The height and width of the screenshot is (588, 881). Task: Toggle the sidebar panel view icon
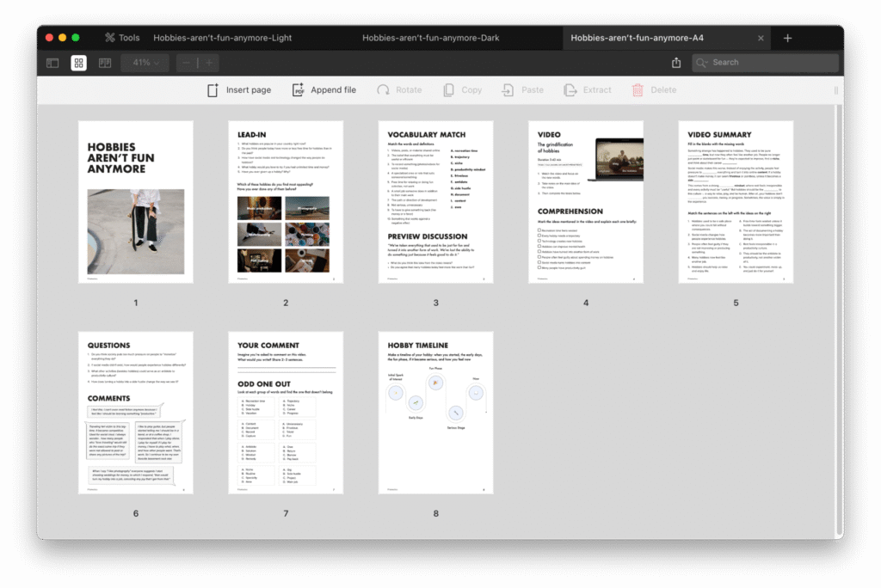click(52, 63)
